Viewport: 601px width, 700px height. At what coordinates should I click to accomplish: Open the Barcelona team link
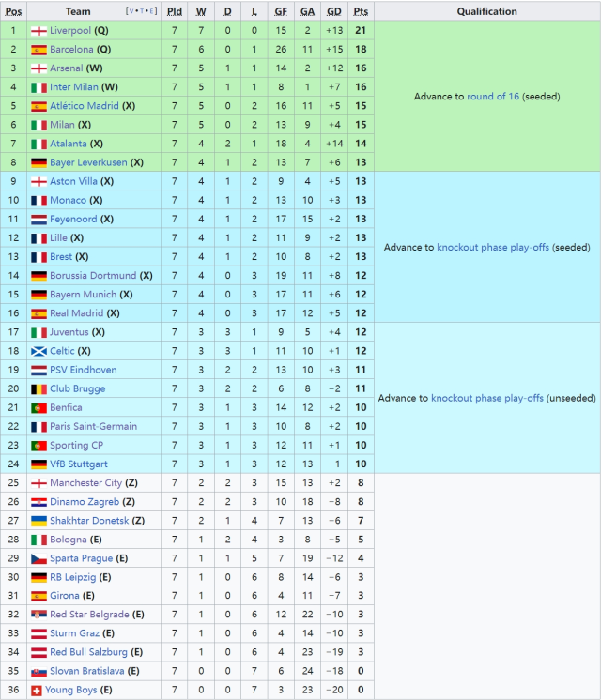[x=71, y=49]
